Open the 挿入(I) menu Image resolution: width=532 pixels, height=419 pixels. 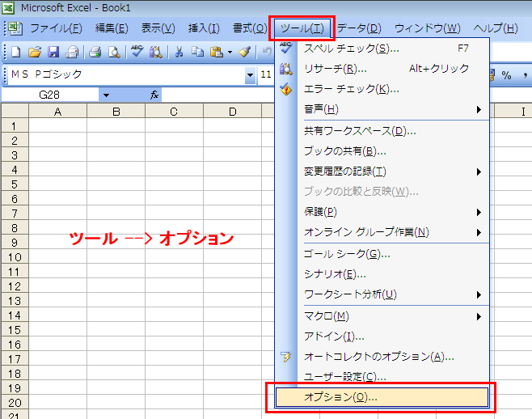[x=204, y=28]
